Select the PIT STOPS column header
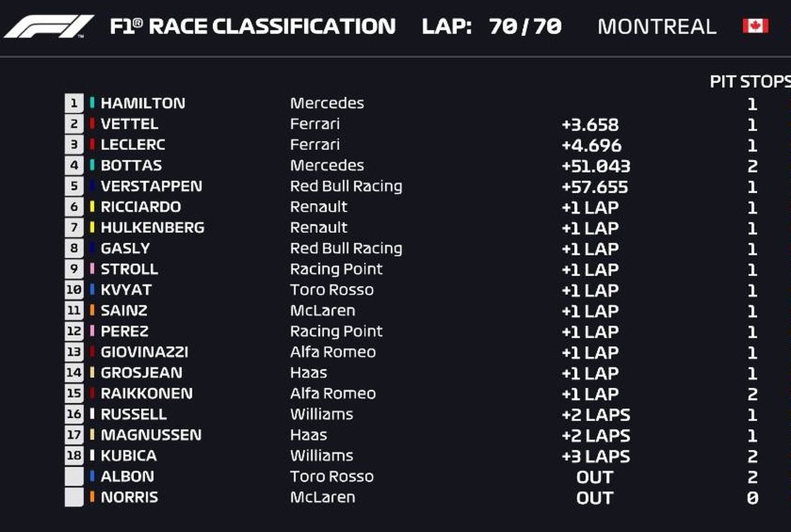 pyautogui.click(x=749, y=82)
